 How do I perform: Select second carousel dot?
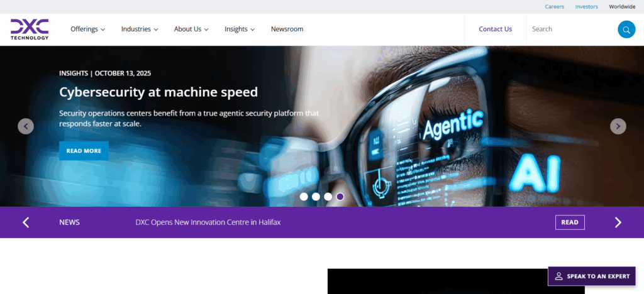316,197
